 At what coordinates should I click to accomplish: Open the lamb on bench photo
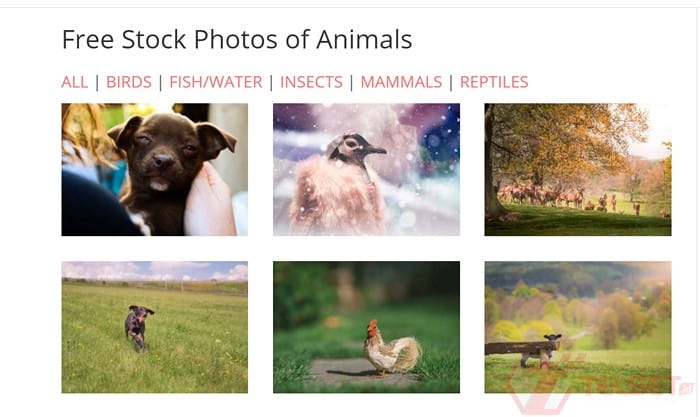[577, 327]
